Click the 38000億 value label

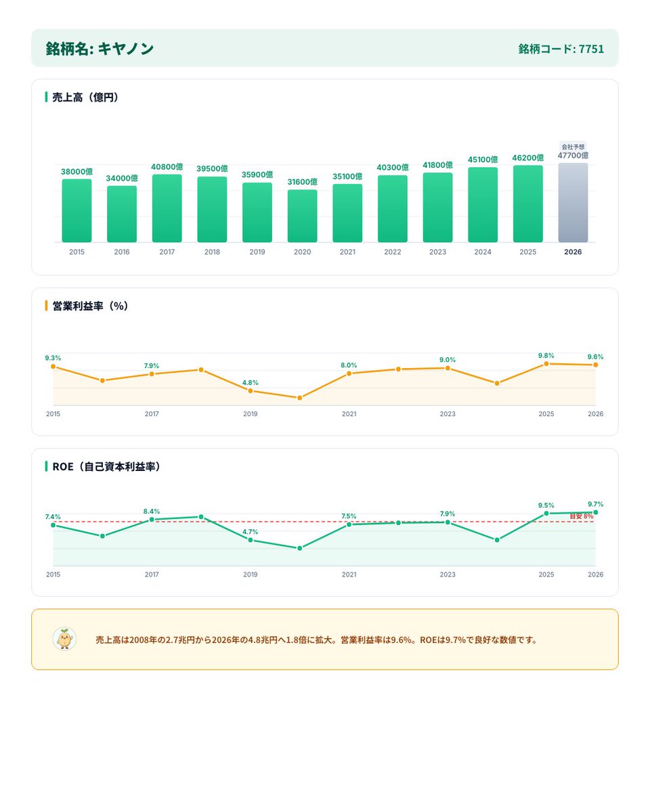(x=77, y=172)
